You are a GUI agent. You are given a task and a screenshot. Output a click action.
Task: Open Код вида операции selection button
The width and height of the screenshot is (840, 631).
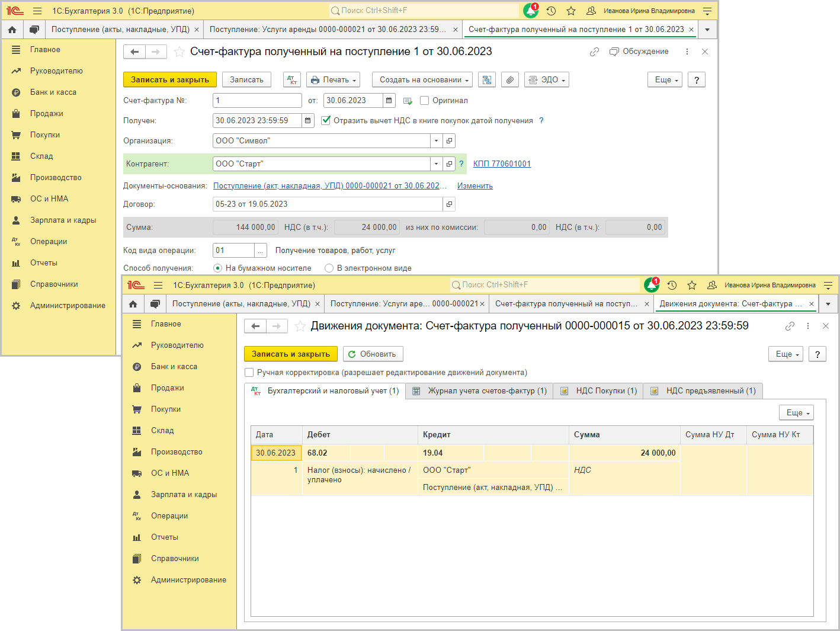[261, 251]
